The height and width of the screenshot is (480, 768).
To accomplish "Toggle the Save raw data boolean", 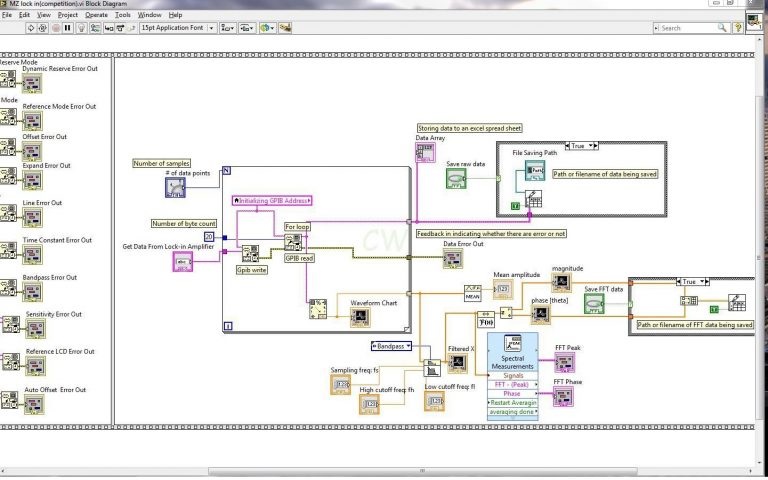I will point(456,178).
